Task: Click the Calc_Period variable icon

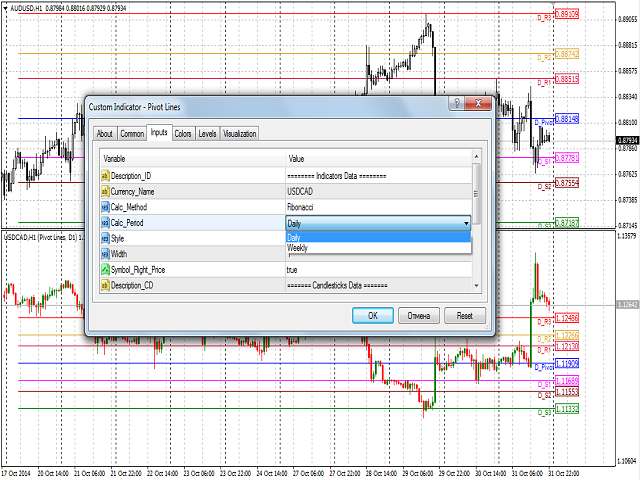Action: [105, 223]
